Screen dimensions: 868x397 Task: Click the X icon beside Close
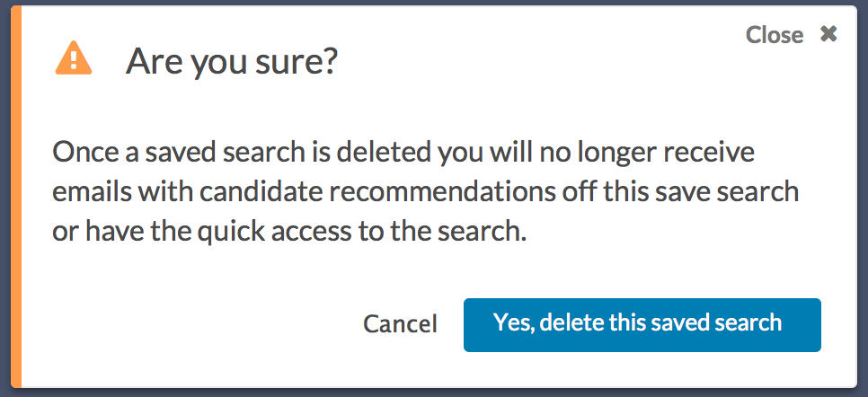tap(828, 34)
